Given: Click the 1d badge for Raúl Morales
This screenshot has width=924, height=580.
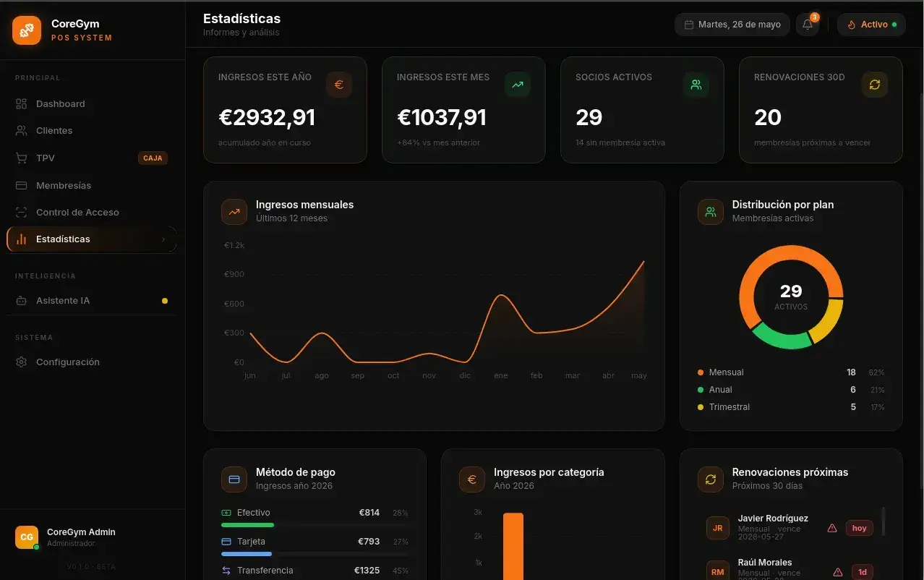Looking at the screenshot, I should click(x=863, y=572).
